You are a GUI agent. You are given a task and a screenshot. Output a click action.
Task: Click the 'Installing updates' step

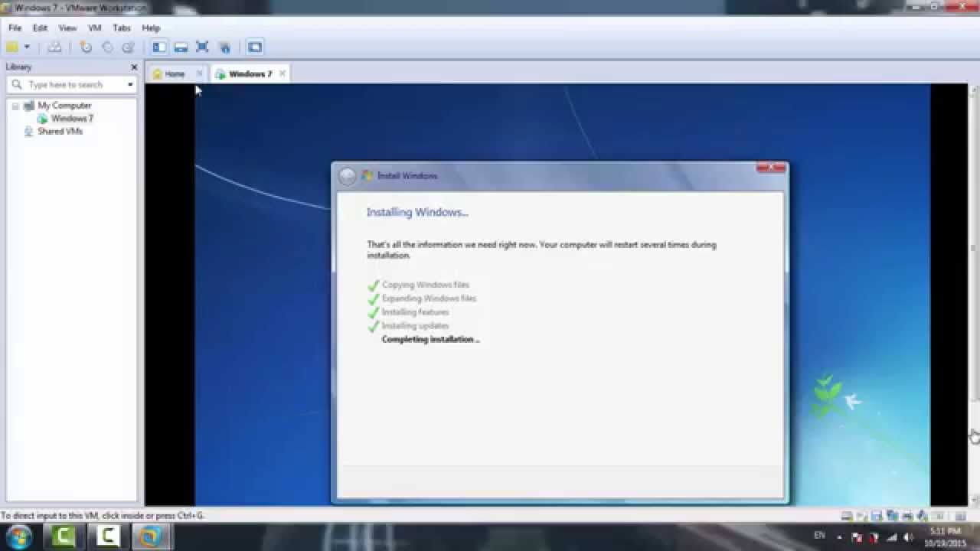[x=415, y=326]
